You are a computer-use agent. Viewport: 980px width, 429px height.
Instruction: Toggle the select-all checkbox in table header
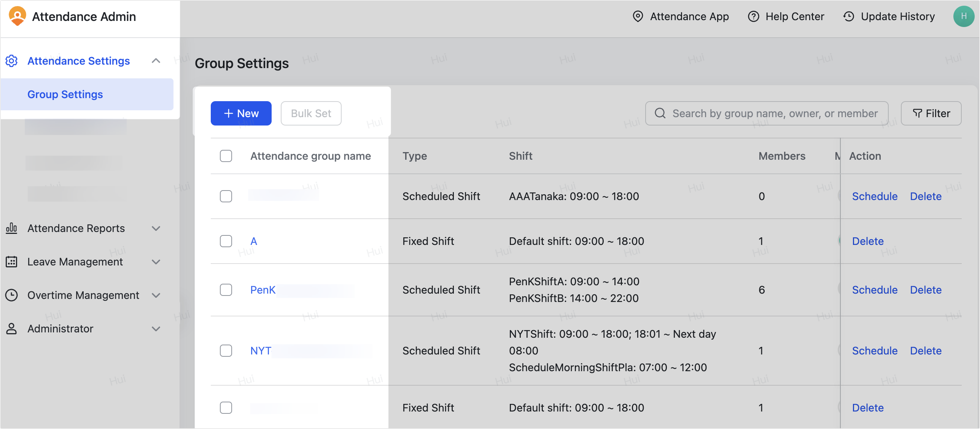point(226,156)
